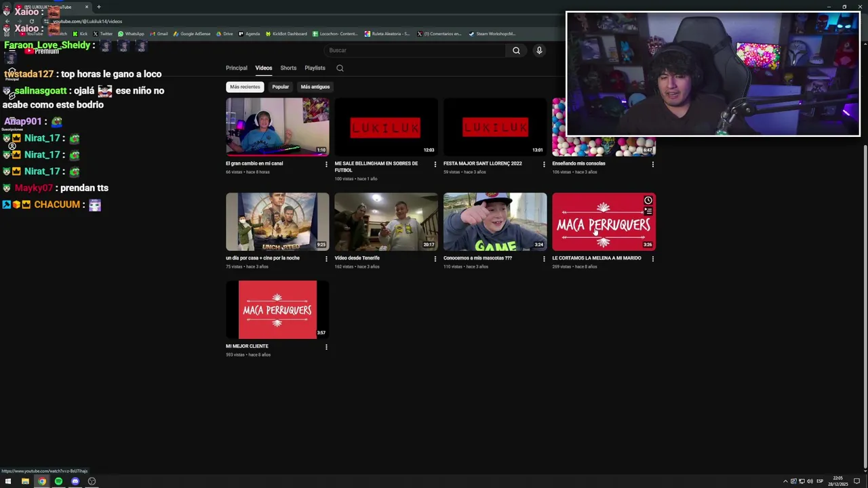Open the Kick bookmark
The width and height of the screenshot is (868, 488).
point(81,34)
